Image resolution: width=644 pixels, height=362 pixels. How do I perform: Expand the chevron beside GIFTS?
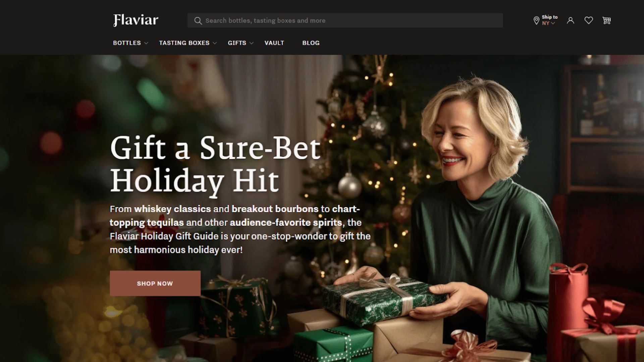(252, 43)
